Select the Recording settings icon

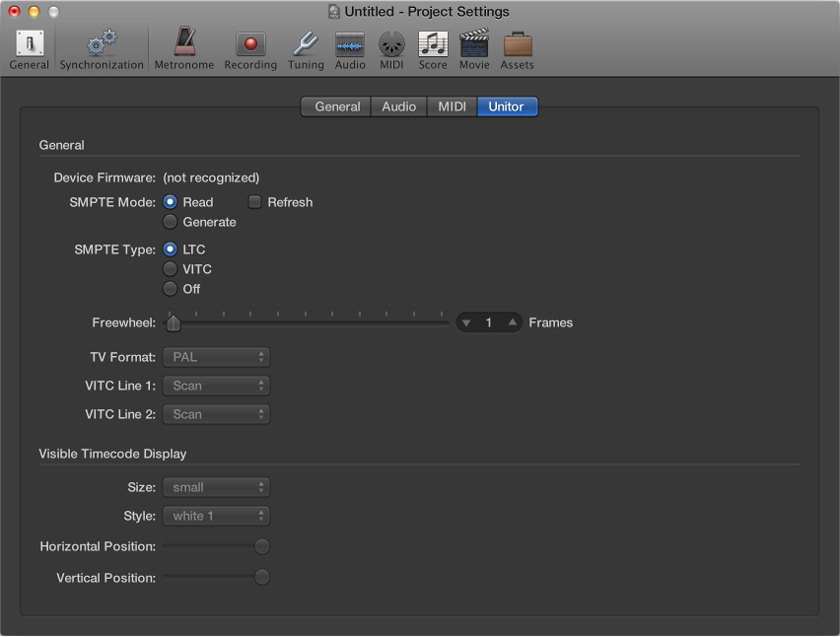pyautogui.click(x=249, y=43)
